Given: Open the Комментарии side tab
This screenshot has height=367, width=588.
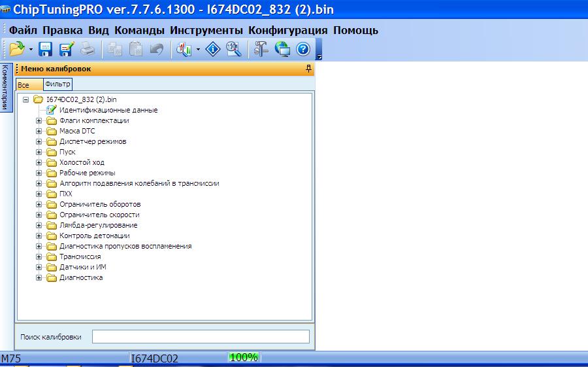Looking at the screenshot, I should [x=6, y=87].
